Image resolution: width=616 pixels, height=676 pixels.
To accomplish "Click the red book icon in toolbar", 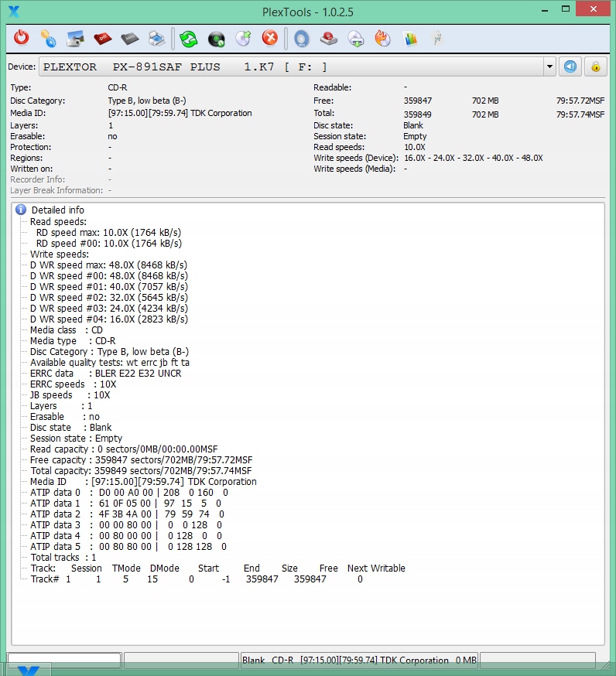I will pyautogui.click(x=102, y=38).
